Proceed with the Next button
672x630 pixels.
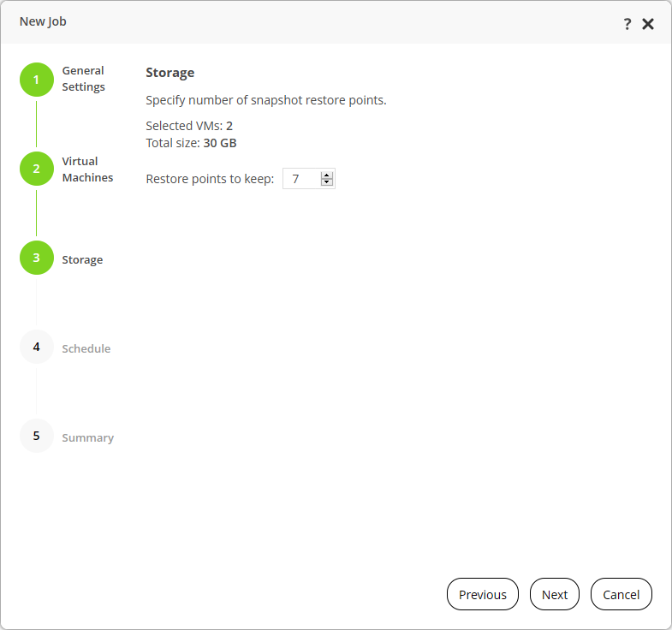[x=555, y=595]
